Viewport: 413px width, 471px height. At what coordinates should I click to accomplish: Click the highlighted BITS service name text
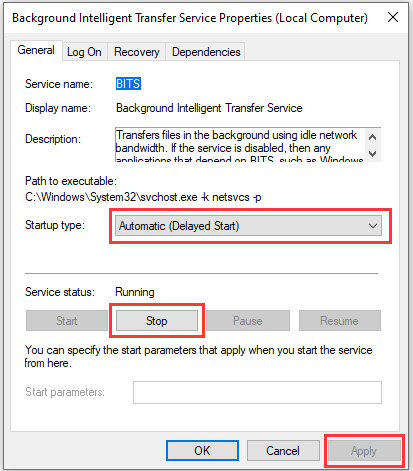click(x=128, y=84)
